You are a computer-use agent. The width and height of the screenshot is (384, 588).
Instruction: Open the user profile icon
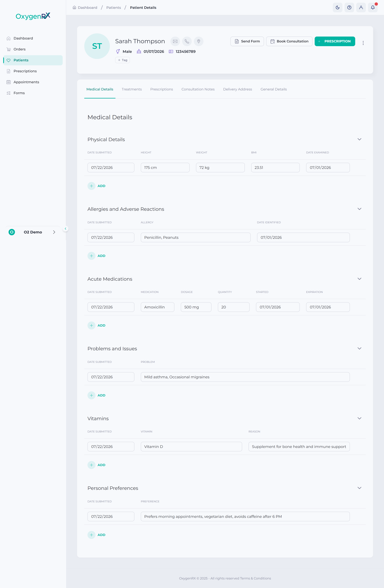click(x=361, y=7)
